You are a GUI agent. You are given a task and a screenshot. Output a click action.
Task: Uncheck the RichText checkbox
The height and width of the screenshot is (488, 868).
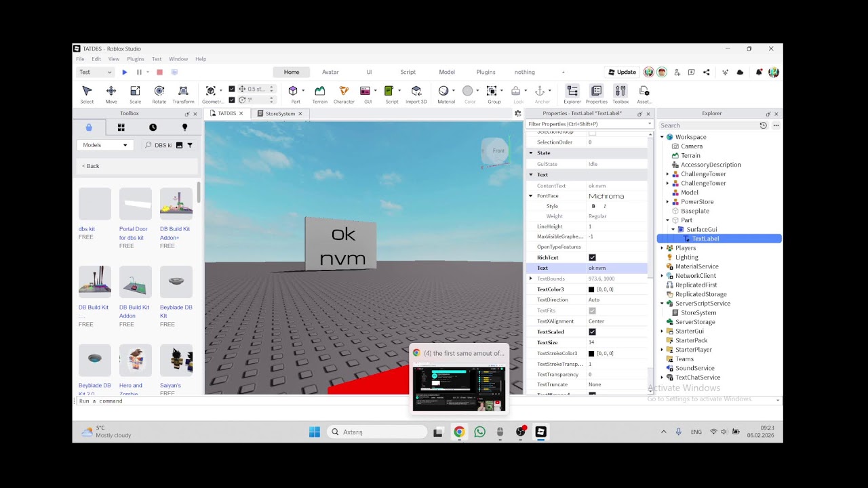click(x=592, y=258)
